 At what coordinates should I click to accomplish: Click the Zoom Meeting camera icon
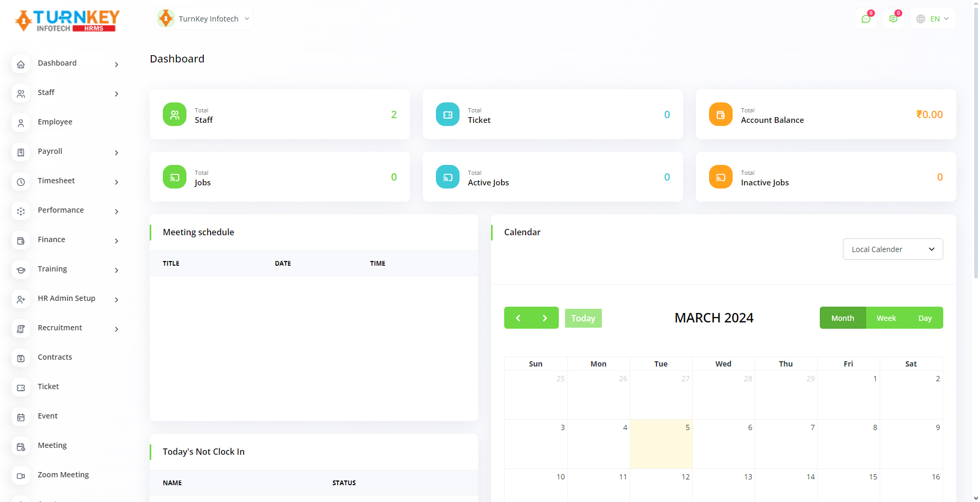click(21, 476)
